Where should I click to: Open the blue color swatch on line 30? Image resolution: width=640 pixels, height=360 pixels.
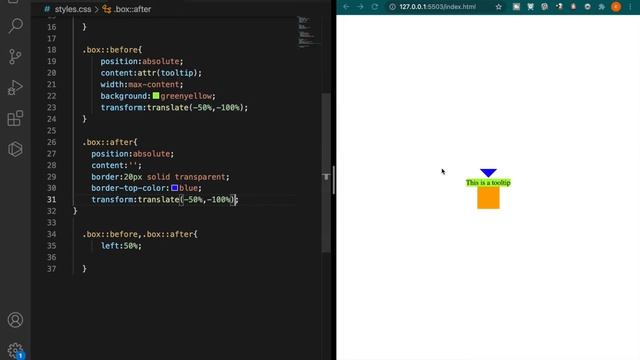pos(175,188)
